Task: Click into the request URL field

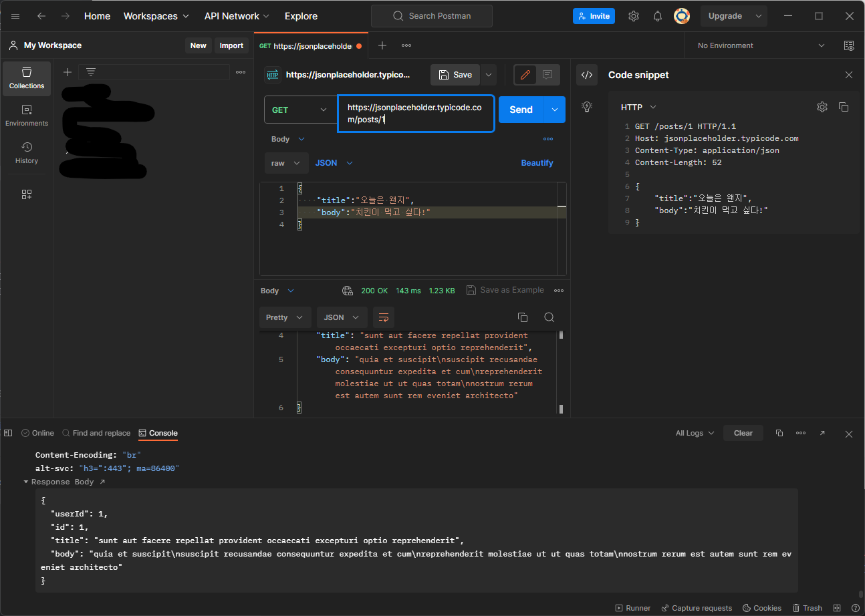Action: click(415, 114)
